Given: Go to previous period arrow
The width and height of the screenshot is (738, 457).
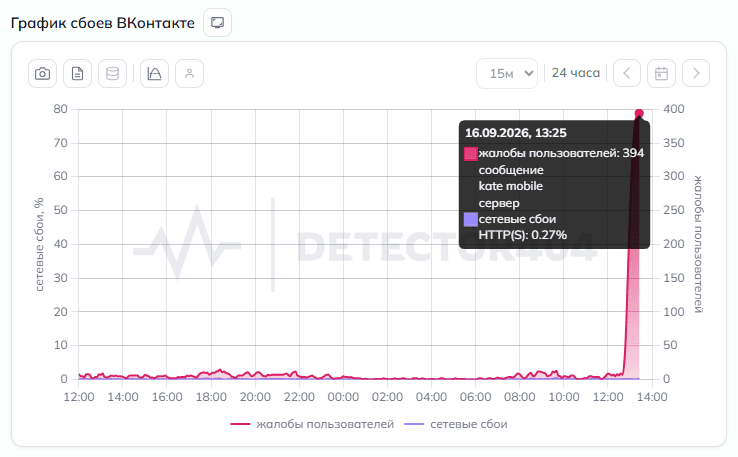Looking at the screenshot, I should click(x=627, y=73).
